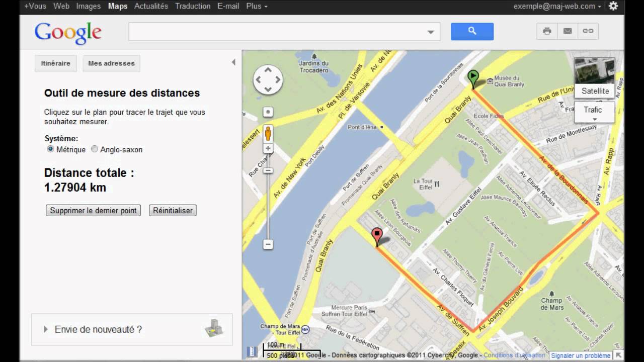Viewport: 644px width, 362px height.
Task: Open account menu exemple@maj-web.com
Action: (557, 6)
